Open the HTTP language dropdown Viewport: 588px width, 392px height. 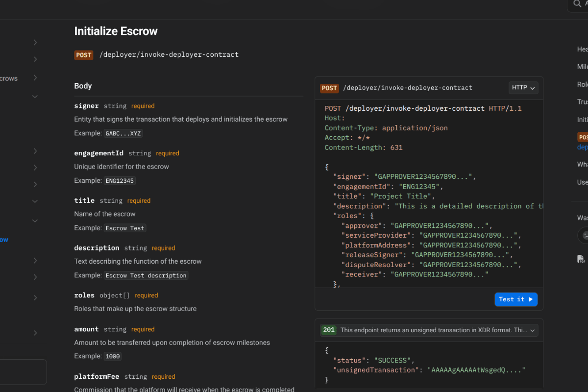coord(523,88)
